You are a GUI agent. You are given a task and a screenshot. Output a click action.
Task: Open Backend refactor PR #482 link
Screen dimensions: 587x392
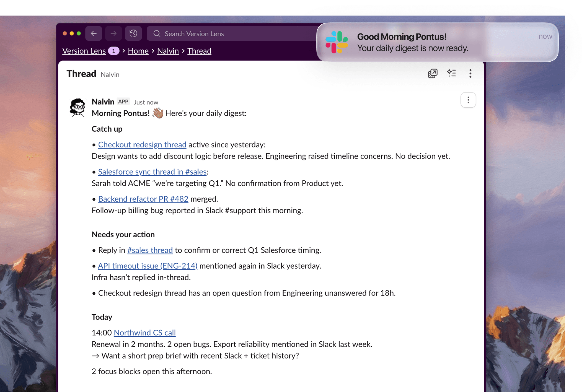pos(143,199)
